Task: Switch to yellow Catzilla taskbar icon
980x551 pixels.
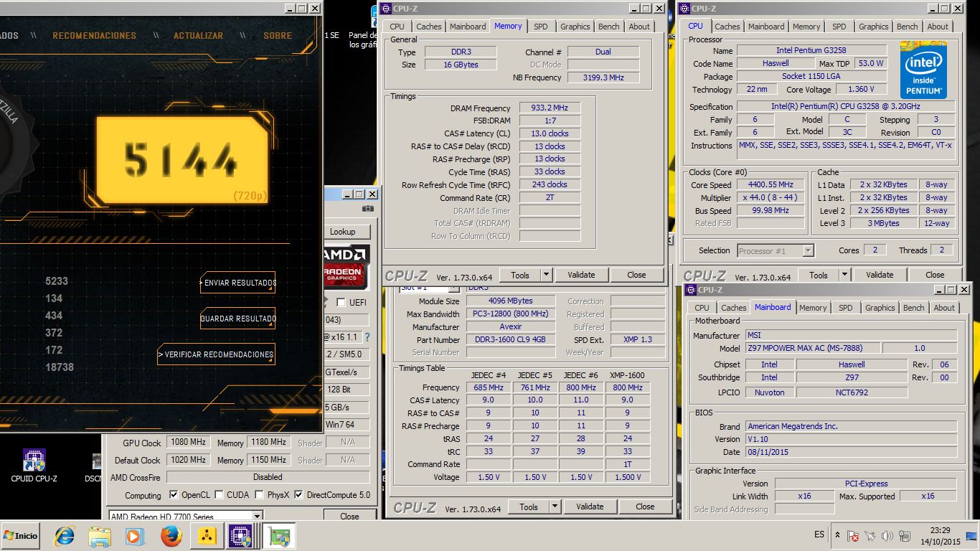Action: click(x=206, y=536)
